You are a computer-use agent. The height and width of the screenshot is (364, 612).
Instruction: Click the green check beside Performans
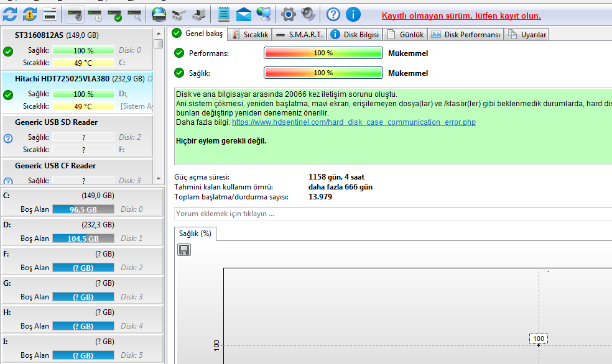click(x=179, y=53)
